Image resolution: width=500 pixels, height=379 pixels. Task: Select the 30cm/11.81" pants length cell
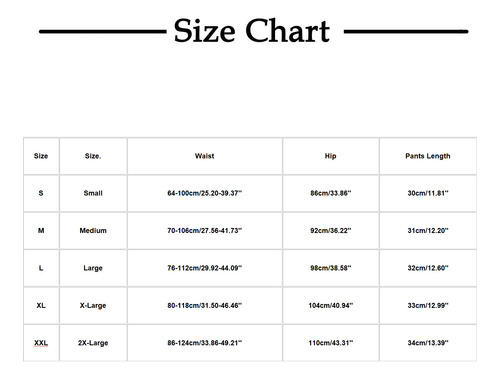(428, 193)
